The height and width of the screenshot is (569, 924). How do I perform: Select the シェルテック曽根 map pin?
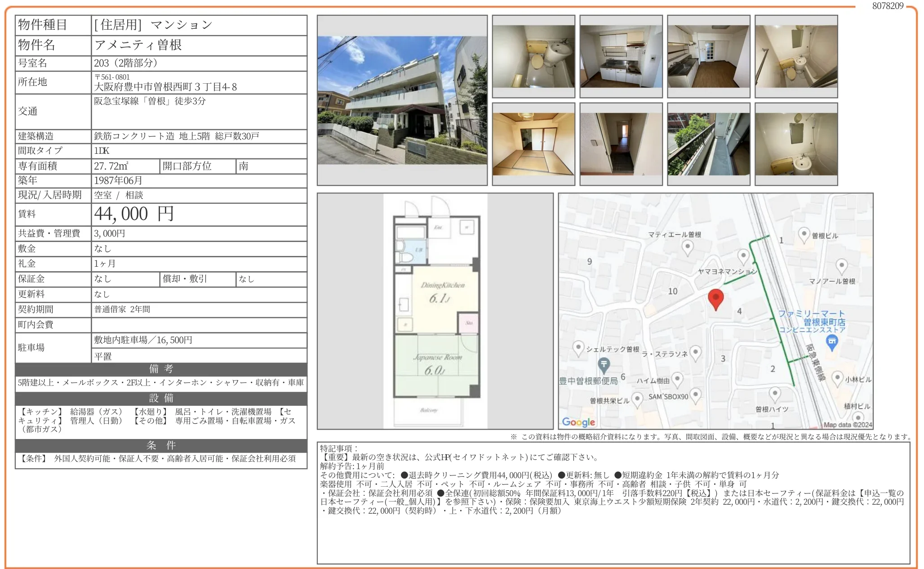[x=578, y=348]
